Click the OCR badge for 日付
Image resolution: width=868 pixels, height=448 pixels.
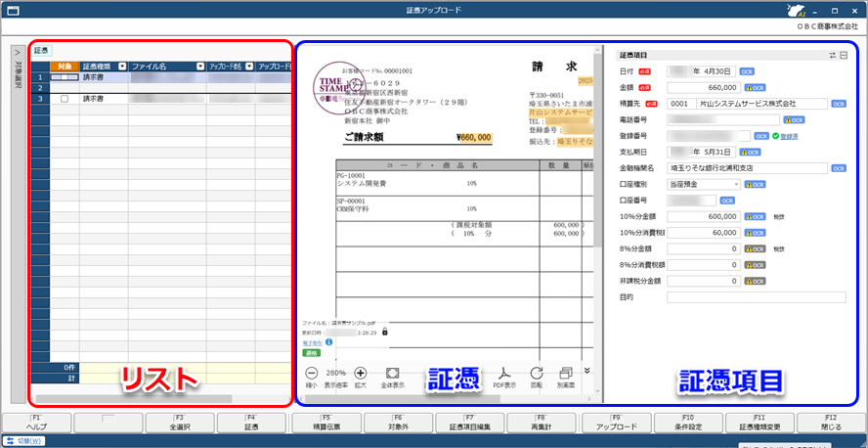tap(748, 71)
